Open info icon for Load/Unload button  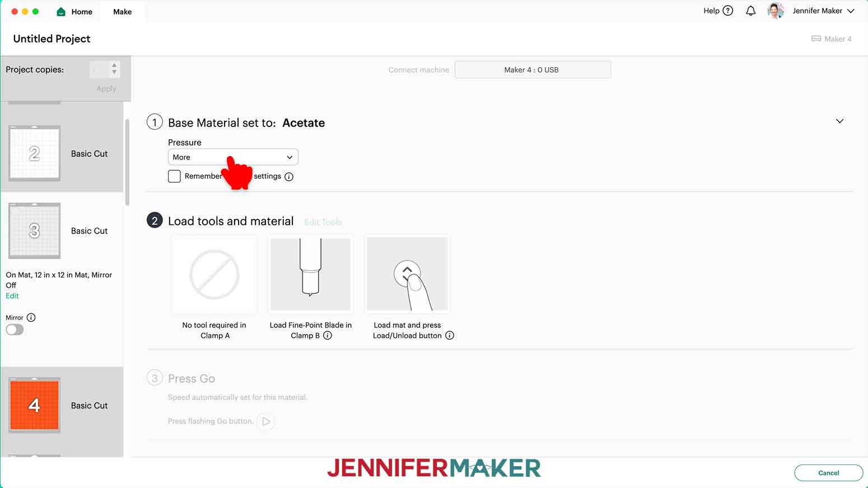450,336
